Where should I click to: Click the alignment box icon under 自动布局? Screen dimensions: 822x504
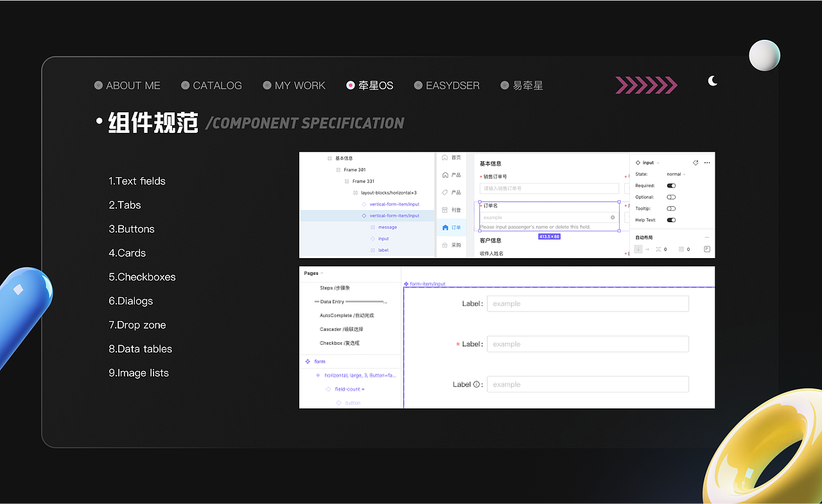click(707, 249)
